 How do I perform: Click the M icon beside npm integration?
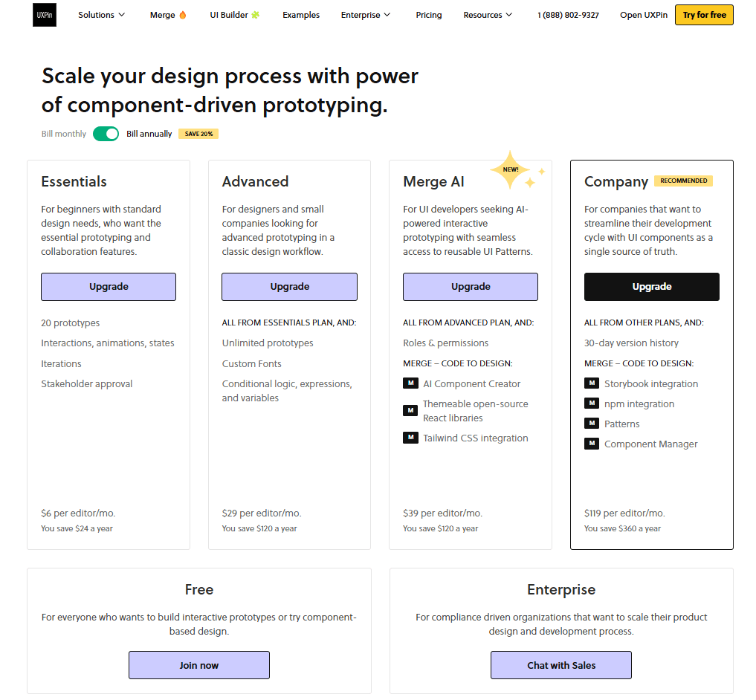(x=592, y=403)
